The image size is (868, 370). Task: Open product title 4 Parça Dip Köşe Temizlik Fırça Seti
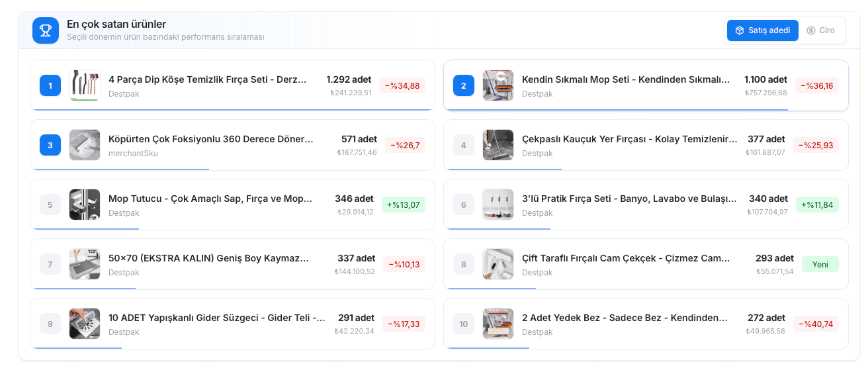(x=208, y=79)
